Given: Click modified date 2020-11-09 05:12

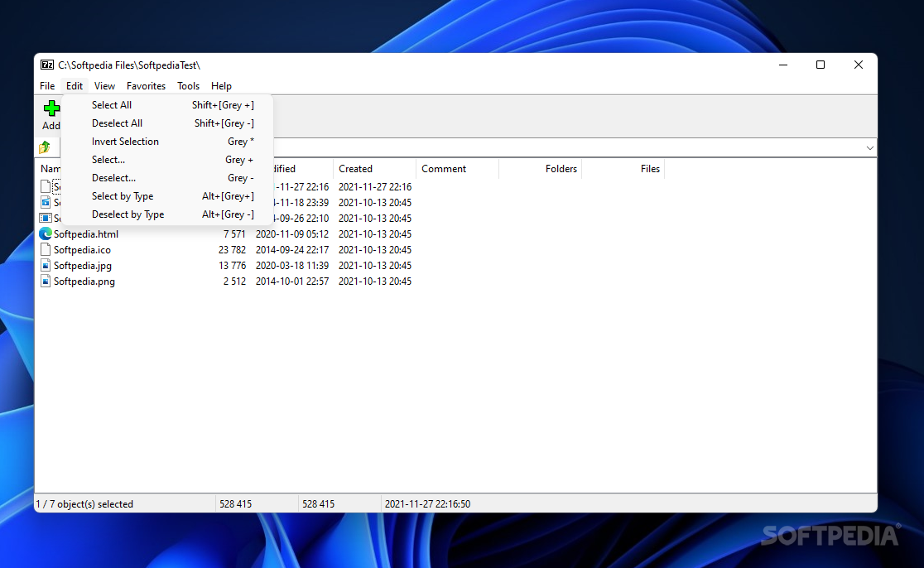Looking at the screenshot, I should tap(292, 234).
